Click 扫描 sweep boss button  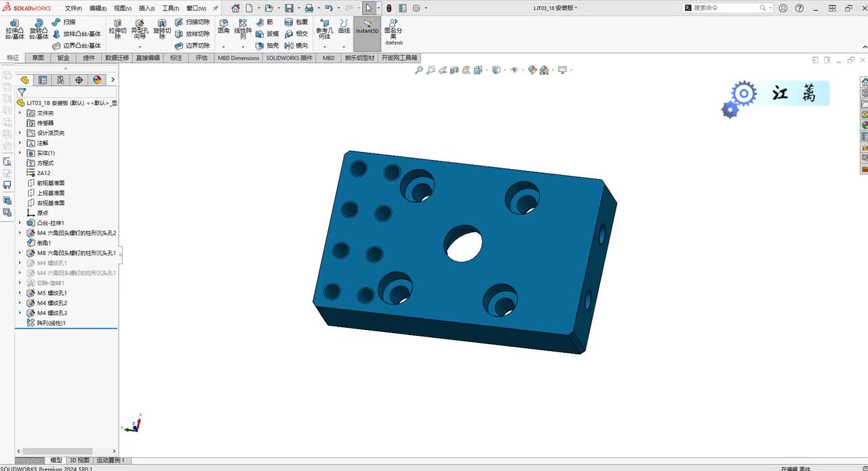coord(64,22)
